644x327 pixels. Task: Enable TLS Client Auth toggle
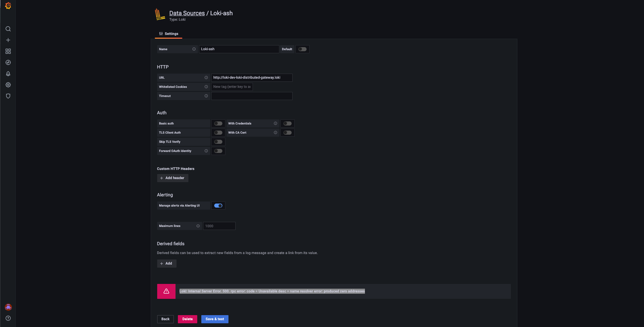[218, 133]
